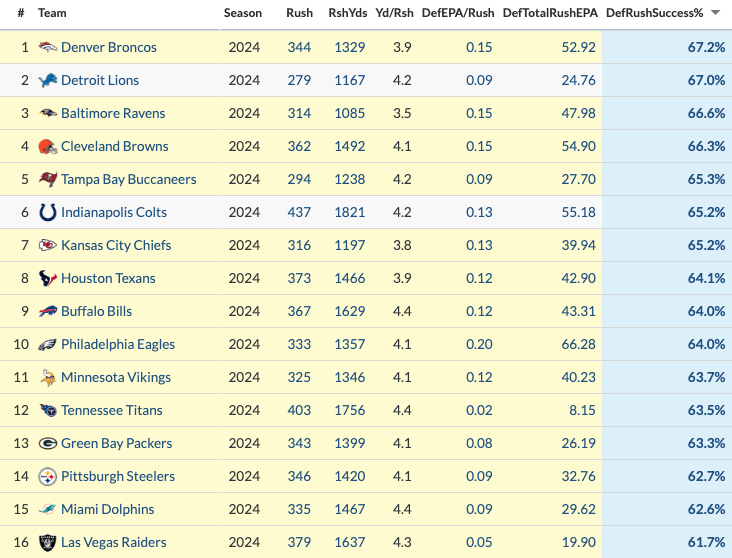Click the Packers 343 rush attempts value

299,444
